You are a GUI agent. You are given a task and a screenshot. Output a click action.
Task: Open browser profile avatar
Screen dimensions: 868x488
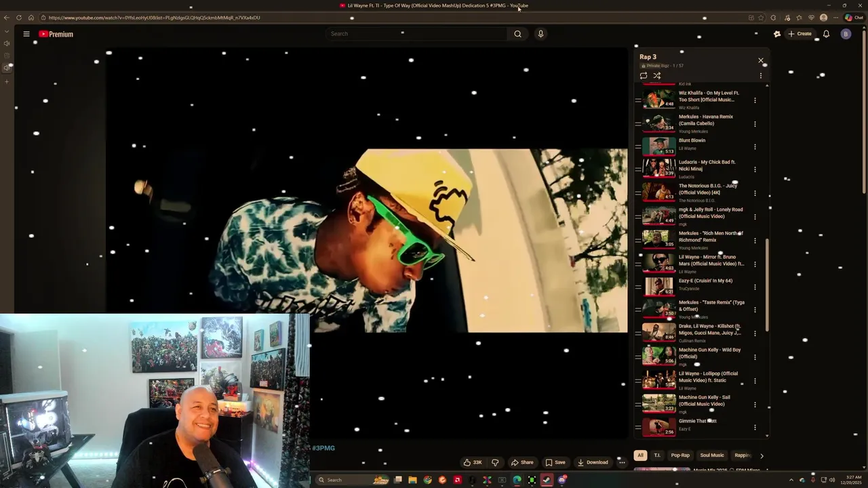pyautogui.click(x=823, y=18)
